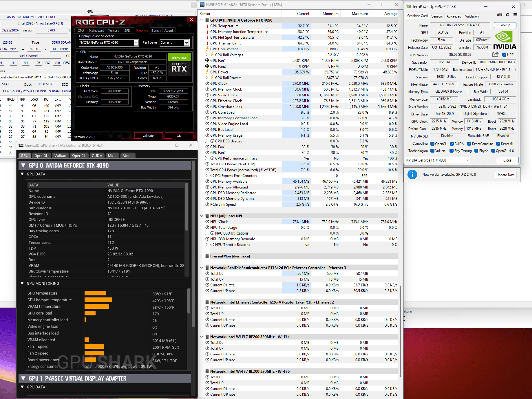
Task: Click the GPU Hot Spot Temperature thermometer icon
Action: [207, 37]
